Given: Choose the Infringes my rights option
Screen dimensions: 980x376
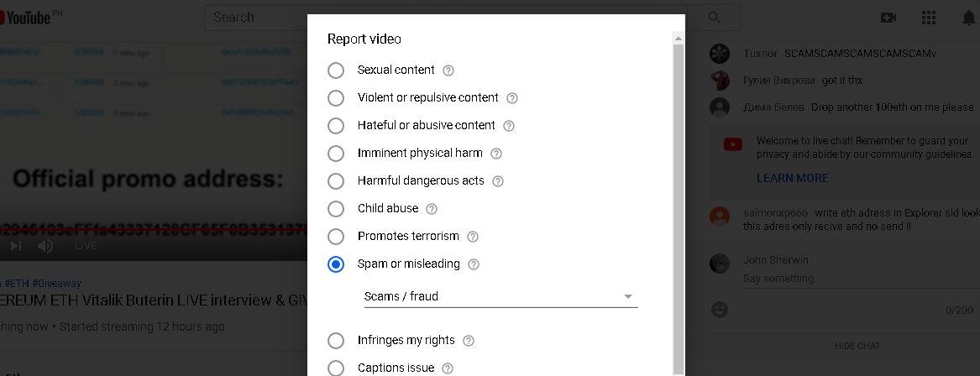Looking at the screenshot, I should (336, 341).
